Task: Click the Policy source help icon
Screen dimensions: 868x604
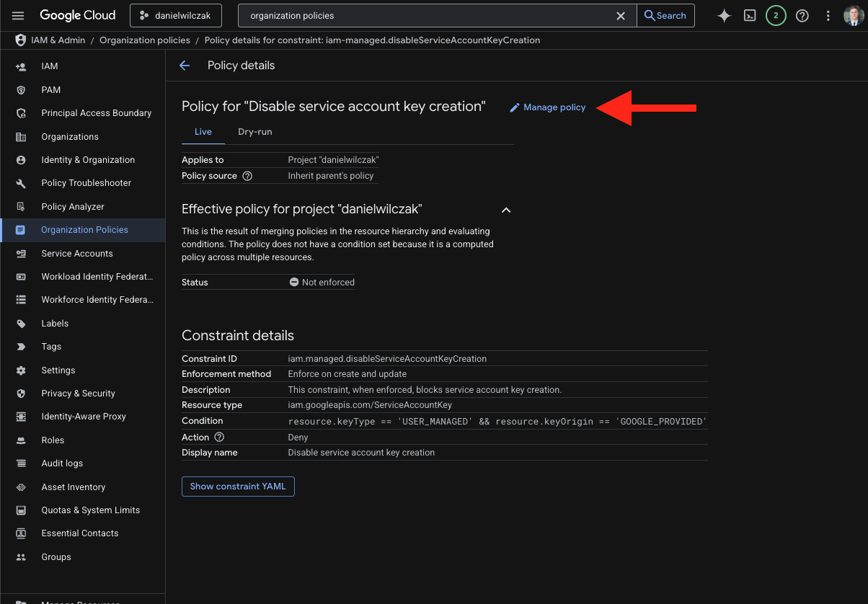Action: [x=247, y=176]
